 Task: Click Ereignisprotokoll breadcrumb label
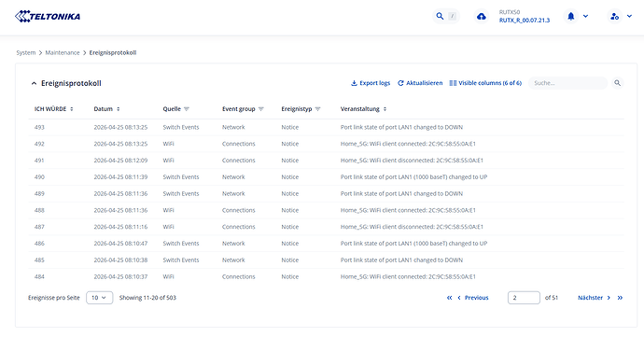pyautogui.click(x=113, y=52)
